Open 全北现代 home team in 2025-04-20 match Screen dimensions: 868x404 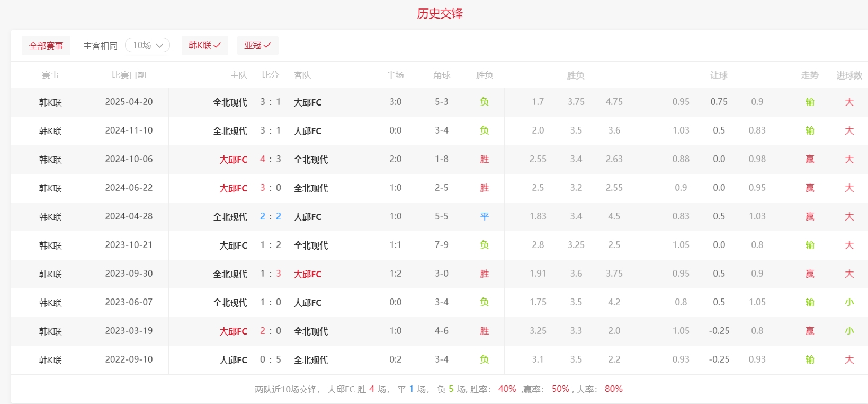pos(230,102)
